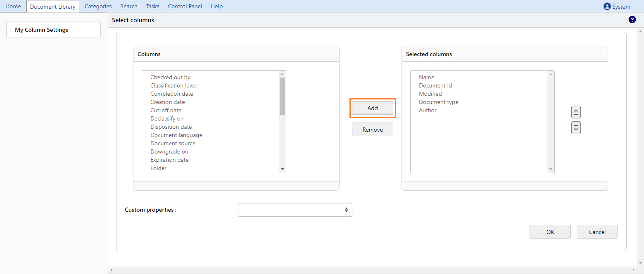Select 'Creation date' in Columns list
This screenshot has height=274, width=644.
[x=167, y=102]
